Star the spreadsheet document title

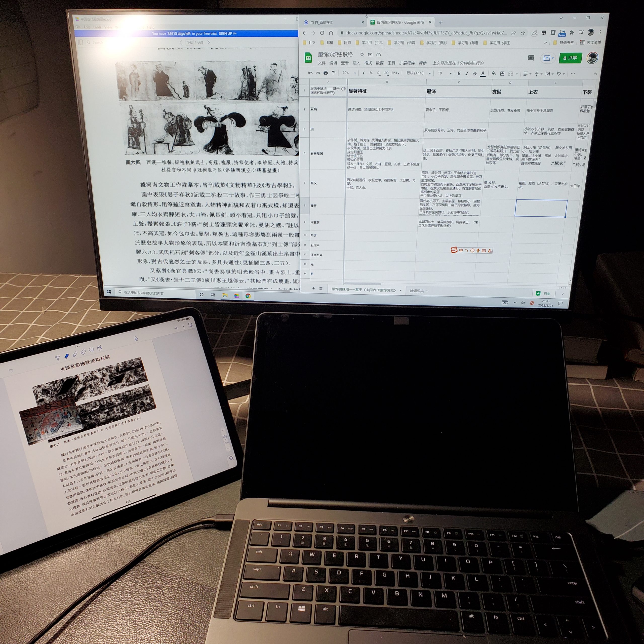click(x=362, y=54)
